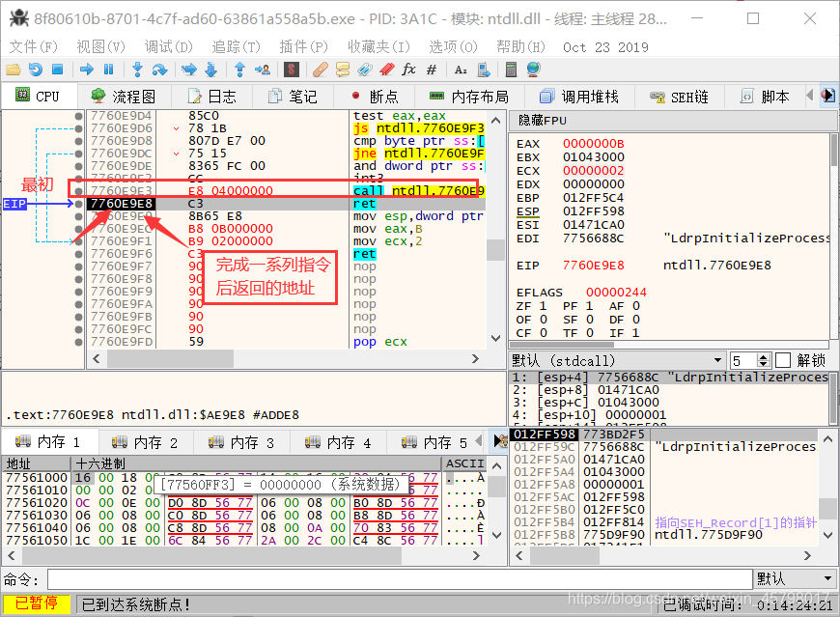
Task: Click the 十六进制 column header
Action: (256, 463)
